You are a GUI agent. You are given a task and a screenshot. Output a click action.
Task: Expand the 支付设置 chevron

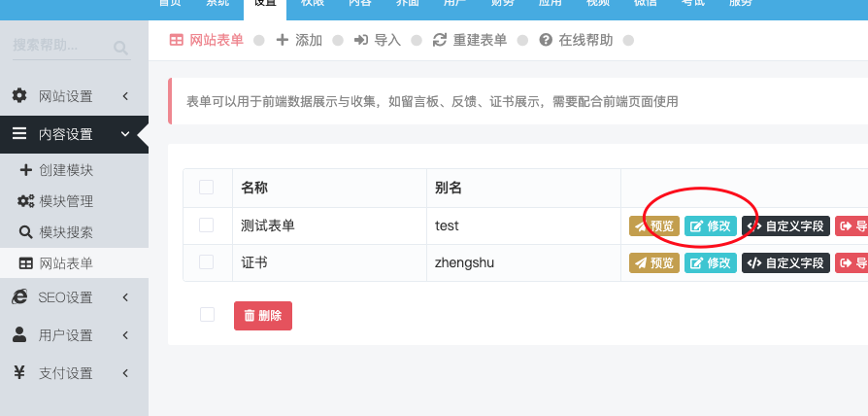click(x=125, y=373)
